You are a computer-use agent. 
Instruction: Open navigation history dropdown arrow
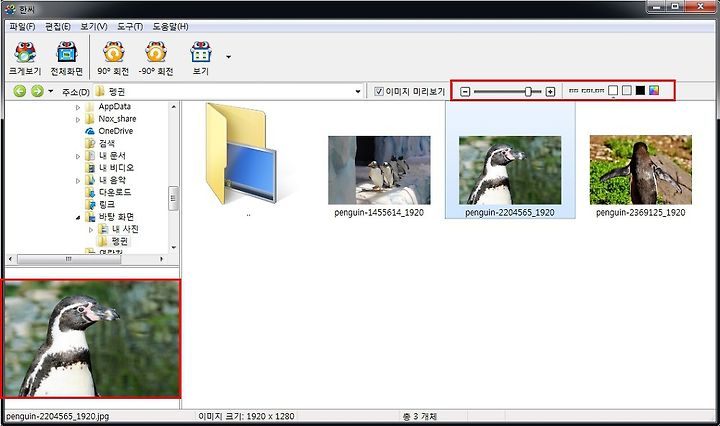pyautogui.click(x=51, y=91)
